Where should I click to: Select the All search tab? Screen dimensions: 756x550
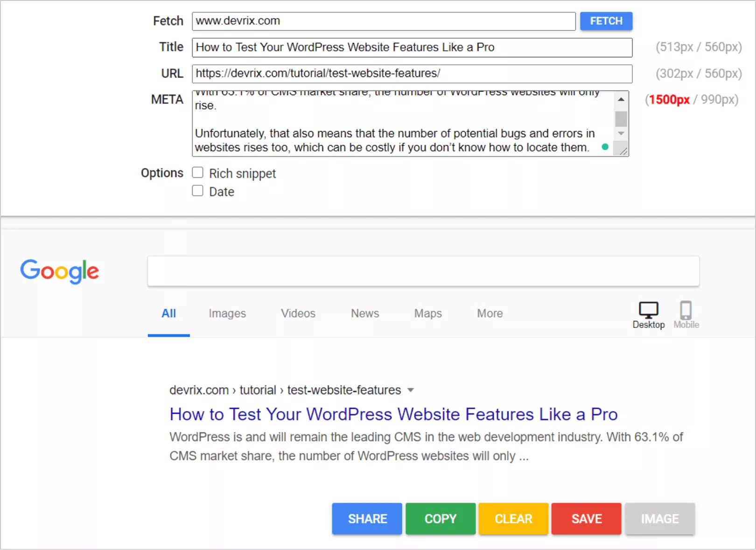pos(168,313)
